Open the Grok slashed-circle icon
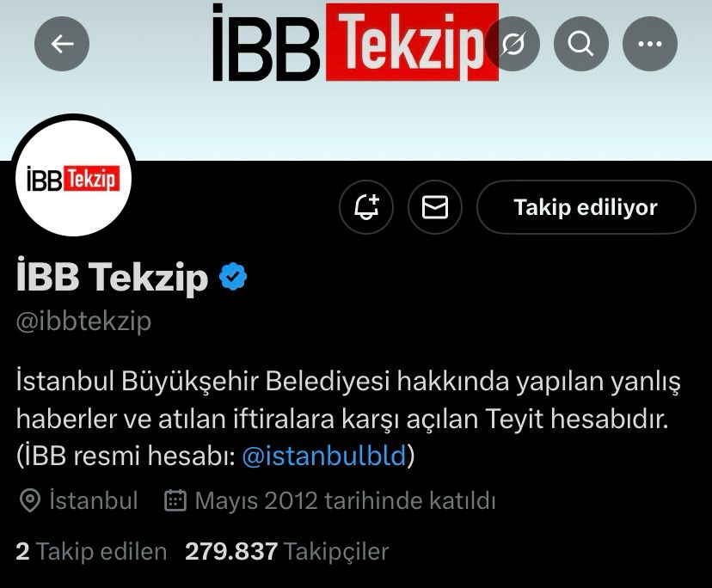Viewport: 712px width, 588px height. coord(513,44)
